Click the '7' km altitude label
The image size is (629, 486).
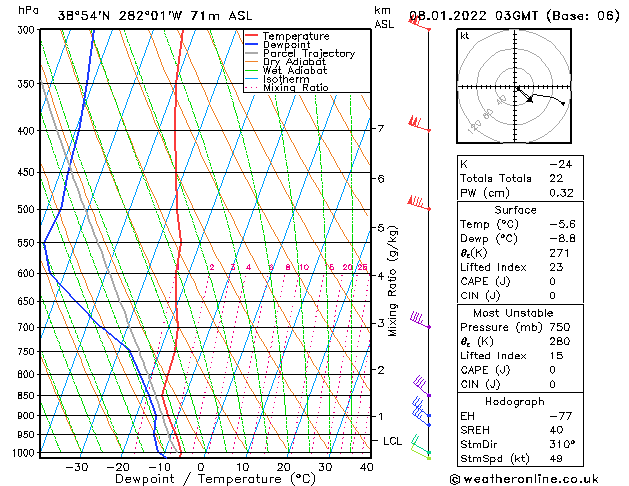click(380, 129)
